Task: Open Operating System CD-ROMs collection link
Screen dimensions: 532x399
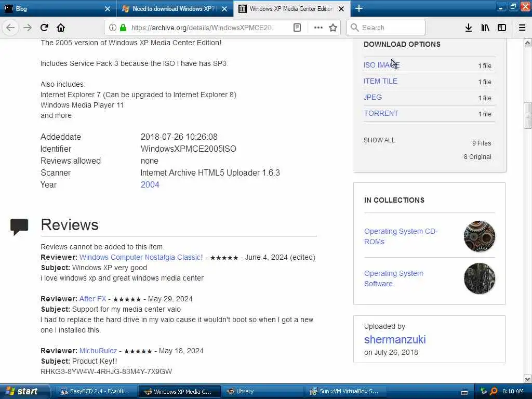Action: [401, 236]
